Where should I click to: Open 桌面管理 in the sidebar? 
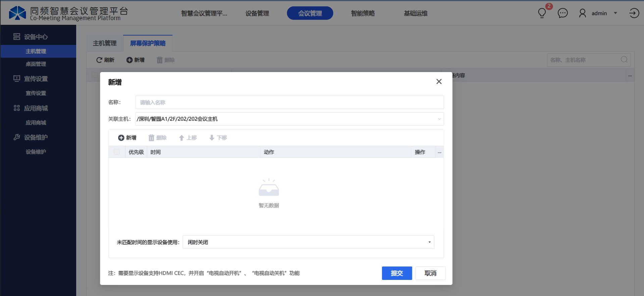pyautogui.click(x=36, y=64)
